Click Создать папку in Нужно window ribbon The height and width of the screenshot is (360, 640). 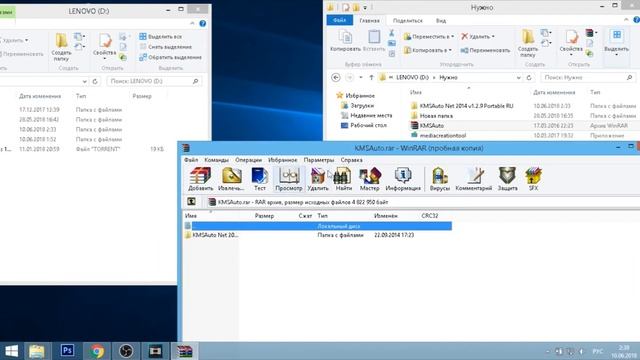coord(528,44)
